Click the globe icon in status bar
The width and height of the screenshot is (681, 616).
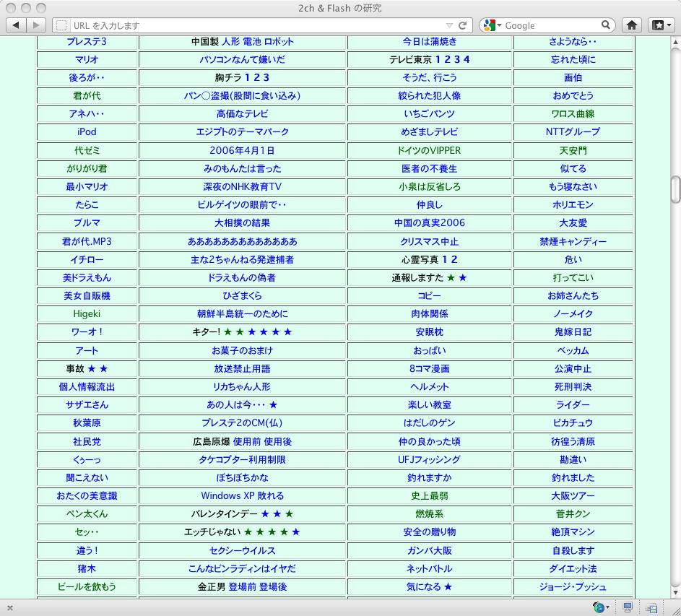(599, 607)
